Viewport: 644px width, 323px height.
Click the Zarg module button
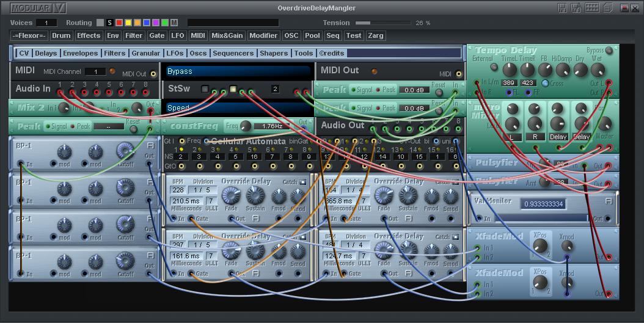pyautogui.click(x=375, y=35)
